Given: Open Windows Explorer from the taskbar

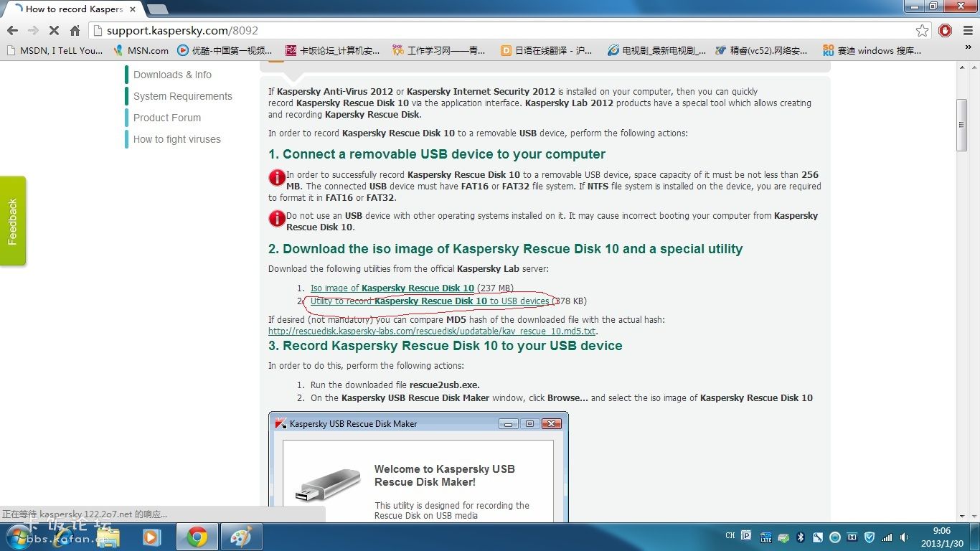Looking at the screenshot, I should (x=108, y=537).
